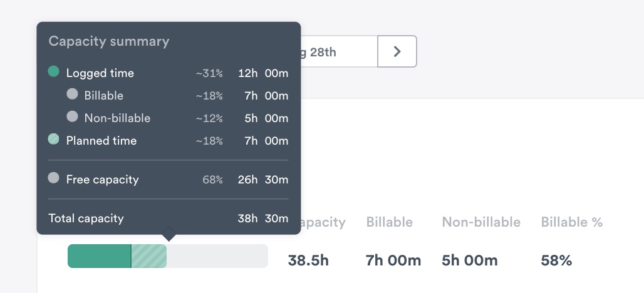This screenshot has width=644, height=293.
Task: Click the next week chevron arrow button
Action: point(397,51)
